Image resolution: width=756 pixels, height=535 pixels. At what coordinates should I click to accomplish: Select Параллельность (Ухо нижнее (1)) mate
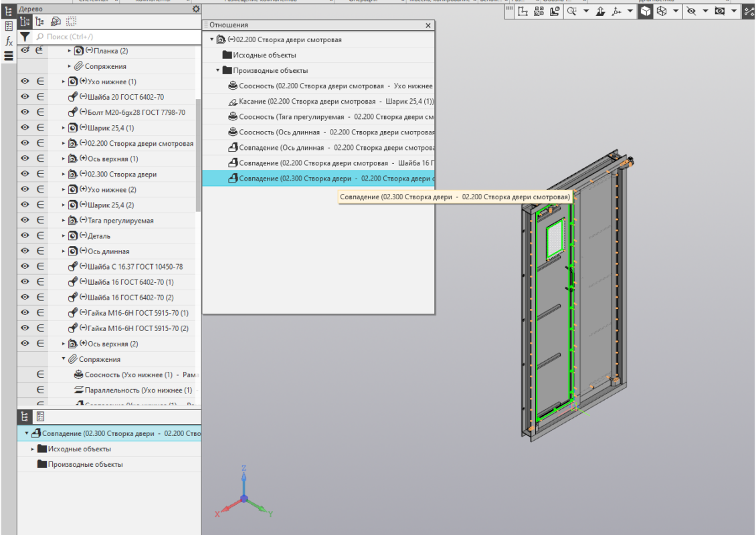pos(132,390)
